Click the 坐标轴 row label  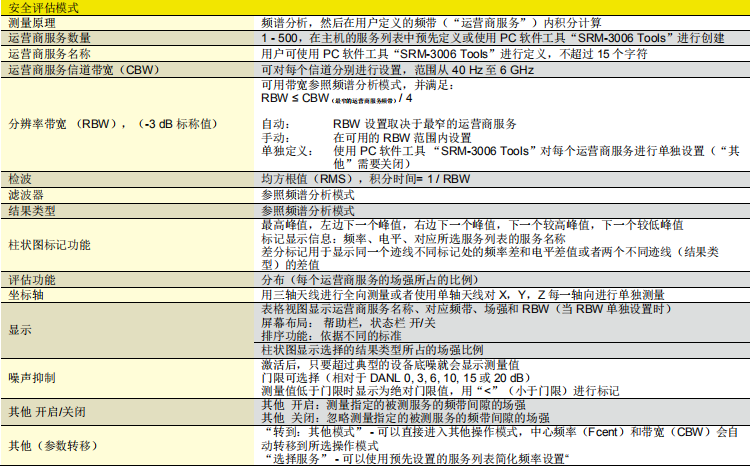26,295
